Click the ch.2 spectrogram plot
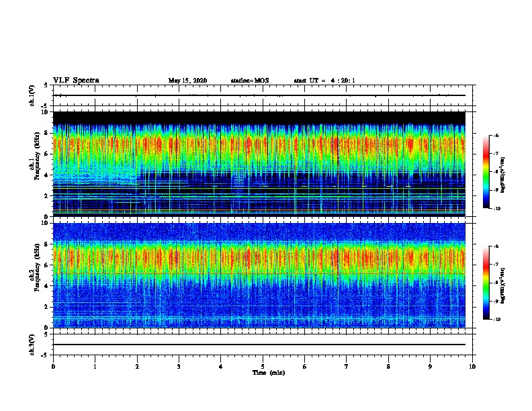The height and width of the screenshot is (411, 532). tap(259, 275)
